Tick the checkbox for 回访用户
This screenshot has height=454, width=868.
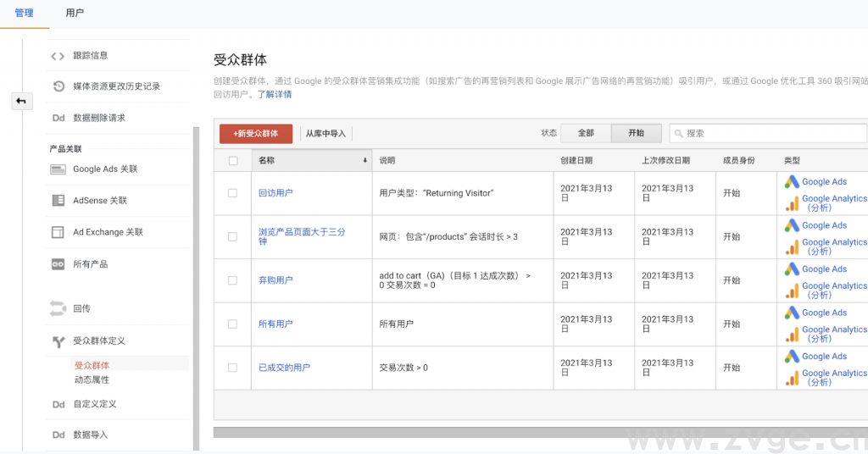(x=232, y=193)
